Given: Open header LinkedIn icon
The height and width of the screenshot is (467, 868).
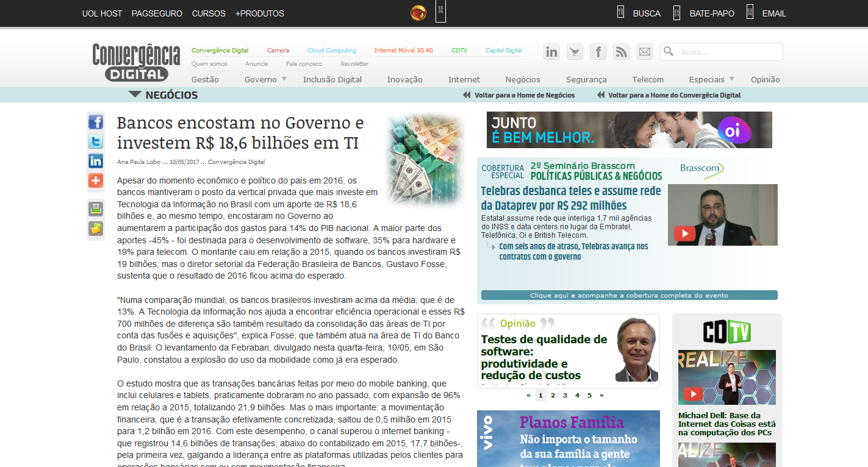Looking at the screenshot, I should coord(552,52).
